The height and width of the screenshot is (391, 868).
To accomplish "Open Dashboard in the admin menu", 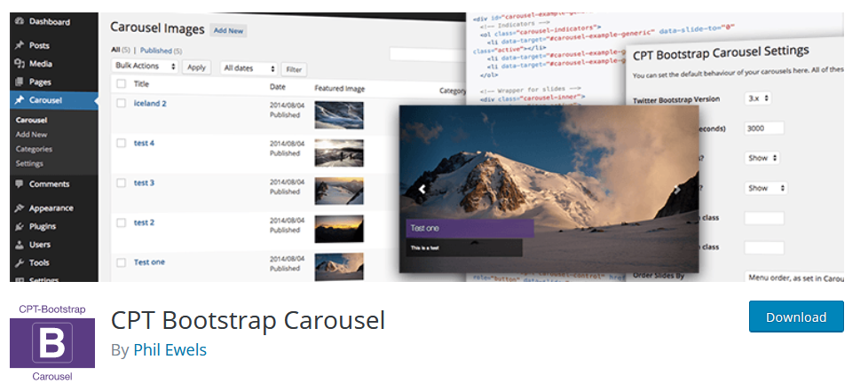I will [50, 21].
